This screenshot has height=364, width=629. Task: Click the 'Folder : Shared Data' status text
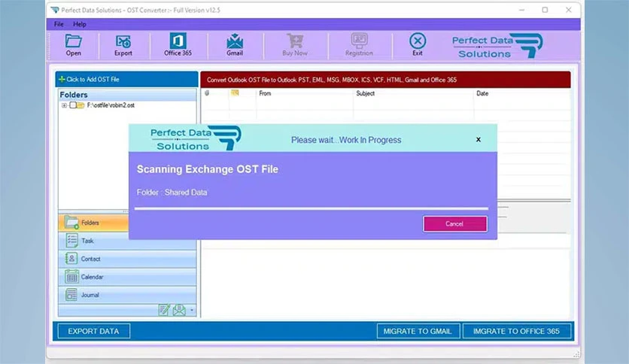pos(172,193)
